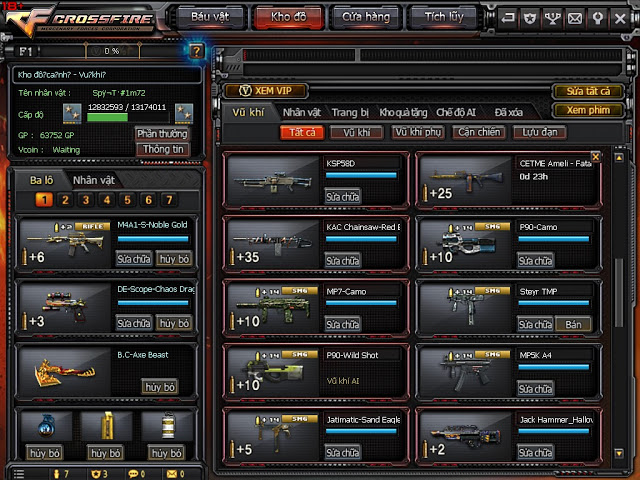Select backpack slot 7
The width and height of the screenshot is (640, 480).
(x=169, y=200)
